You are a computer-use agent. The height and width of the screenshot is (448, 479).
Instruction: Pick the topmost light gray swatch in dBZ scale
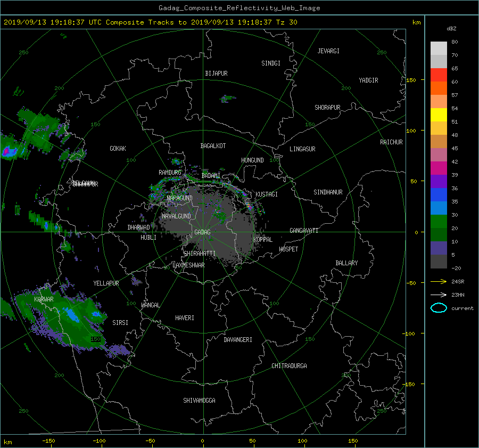point(439,48)
